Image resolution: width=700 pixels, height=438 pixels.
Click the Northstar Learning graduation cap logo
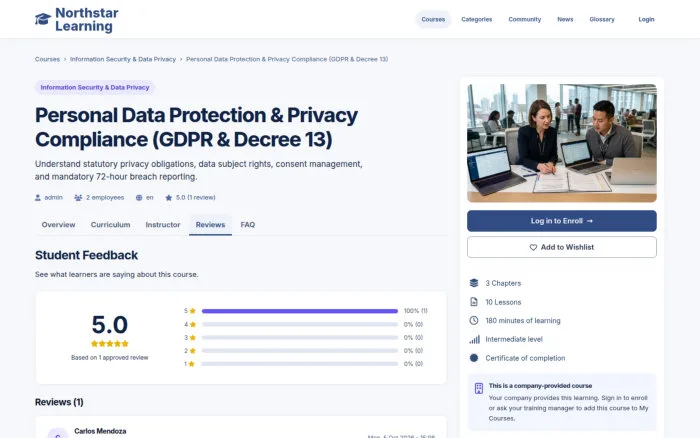(43, 19)
